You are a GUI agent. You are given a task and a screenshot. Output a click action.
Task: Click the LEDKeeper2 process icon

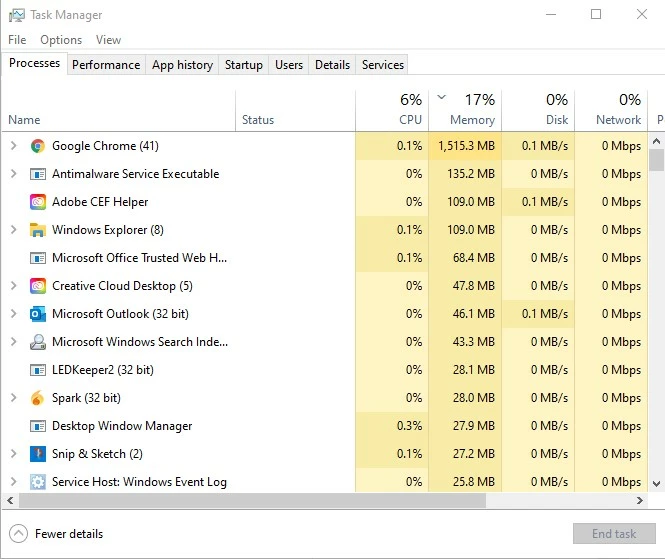tap(38, 370)
